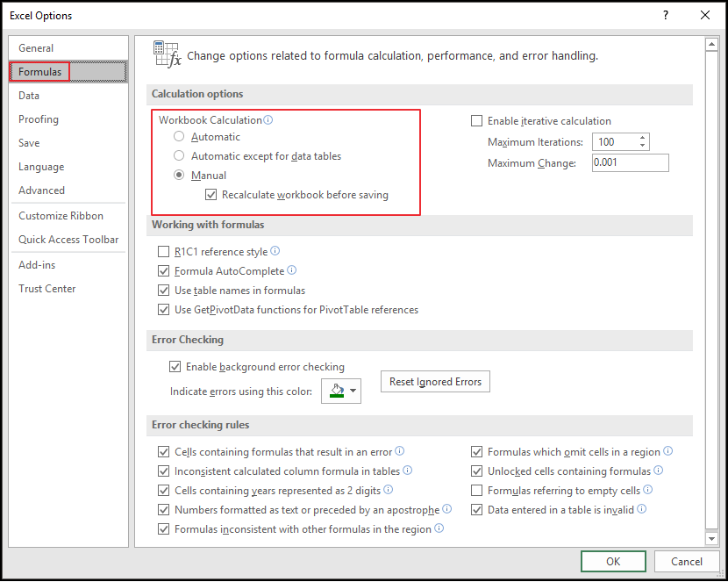Click info icon for formulas which omit cells
The width and height of the screenshot is (728, 582).
click(x=667, y=450)
